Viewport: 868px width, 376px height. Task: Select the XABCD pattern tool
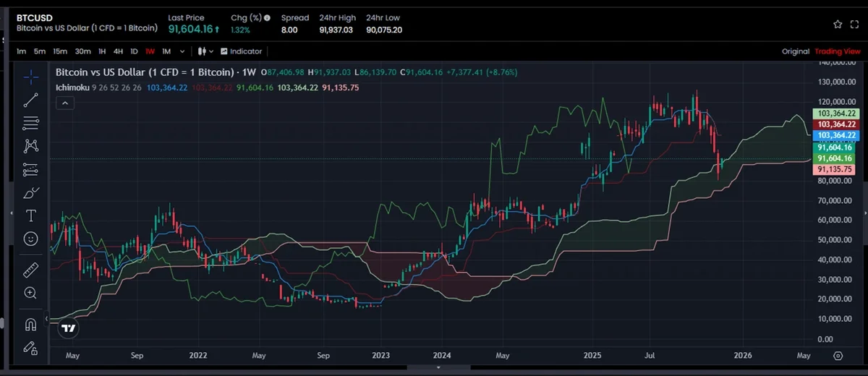(30, 145)
